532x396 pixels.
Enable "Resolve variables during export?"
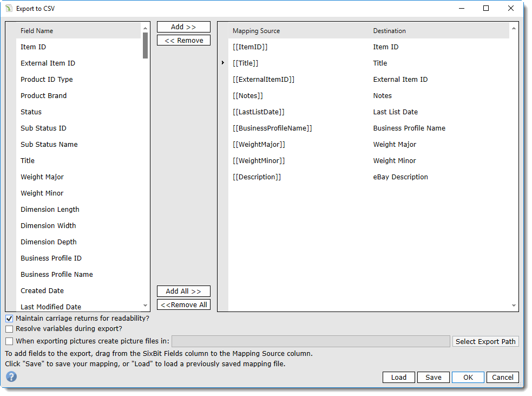click(9, 329)
